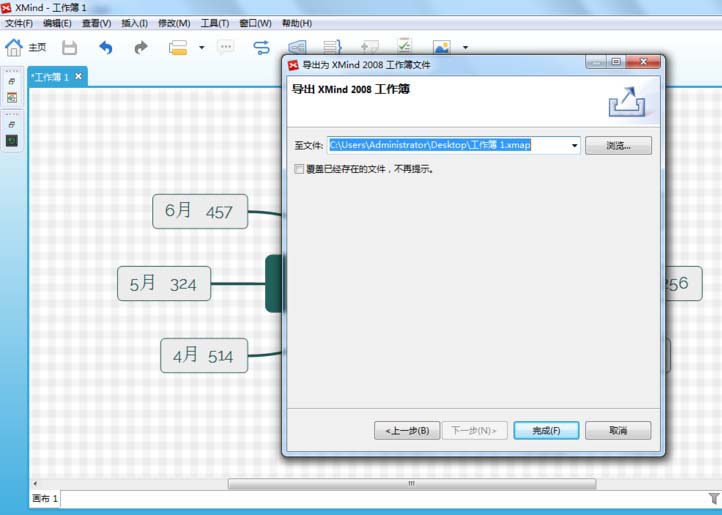The image size is (722, 515).
Task: Close the 工作簿 1 tab with its X
Action: pyautogui.click(x=78, y=76)
